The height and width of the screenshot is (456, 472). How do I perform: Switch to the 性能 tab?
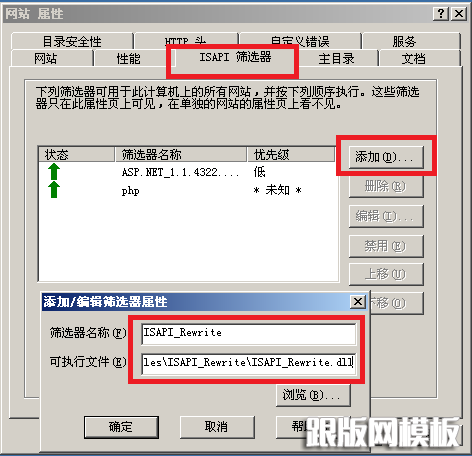(x=128, y=59)
